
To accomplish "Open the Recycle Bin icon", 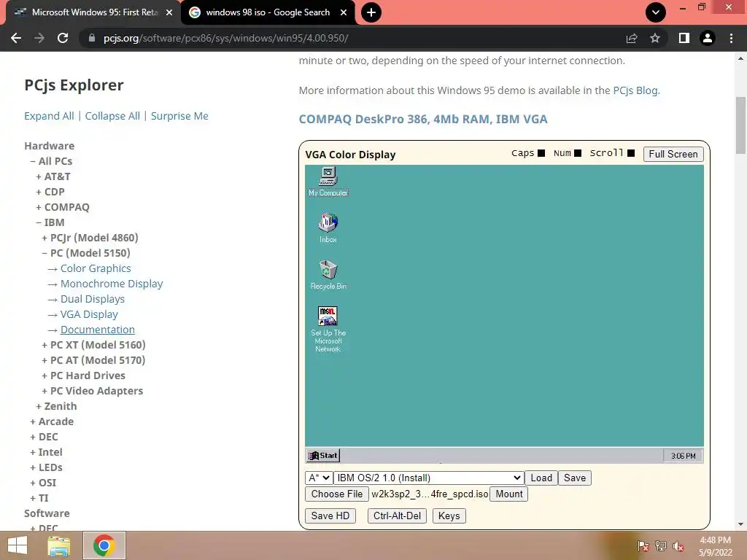I will (328, 275).
